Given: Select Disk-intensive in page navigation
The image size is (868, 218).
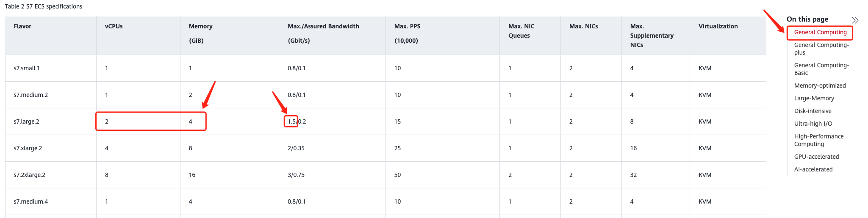Looking at the screenshot, I should (813, 111).
